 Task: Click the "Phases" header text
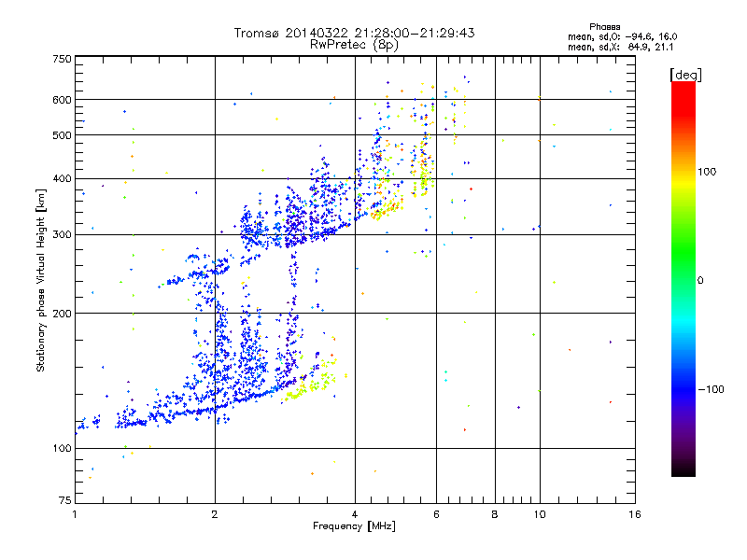pos(604,27)
